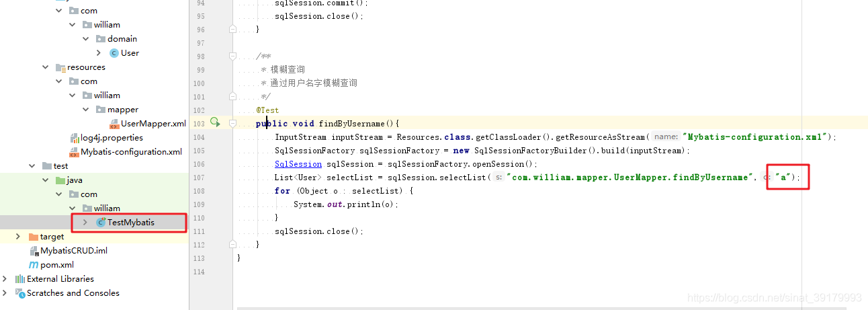The image size is (868, 310).
Task: Click the orange target folder icon
Action: pyautogui.click(x=34, y=237)
